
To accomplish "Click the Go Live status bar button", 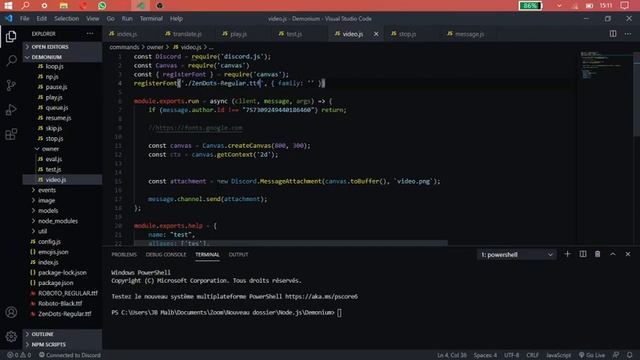I will pos(591,355).
